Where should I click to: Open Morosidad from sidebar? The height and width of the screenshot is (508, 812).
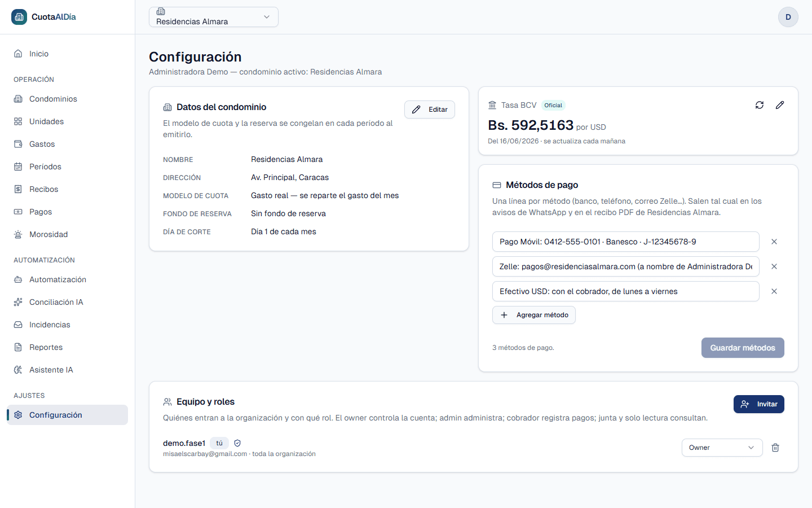[68, 234]
